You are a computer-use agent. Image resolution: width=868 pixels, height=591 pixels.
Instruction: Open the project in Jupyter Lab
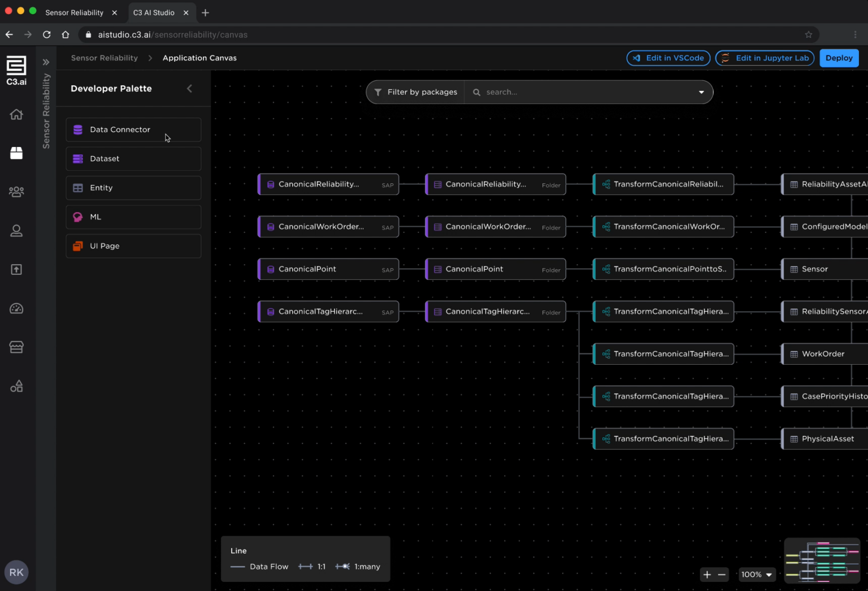[764, 58]
